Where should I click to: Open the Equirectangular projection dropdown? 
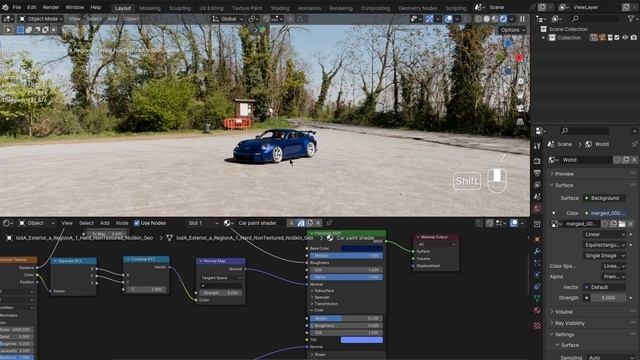pos(604,245)
